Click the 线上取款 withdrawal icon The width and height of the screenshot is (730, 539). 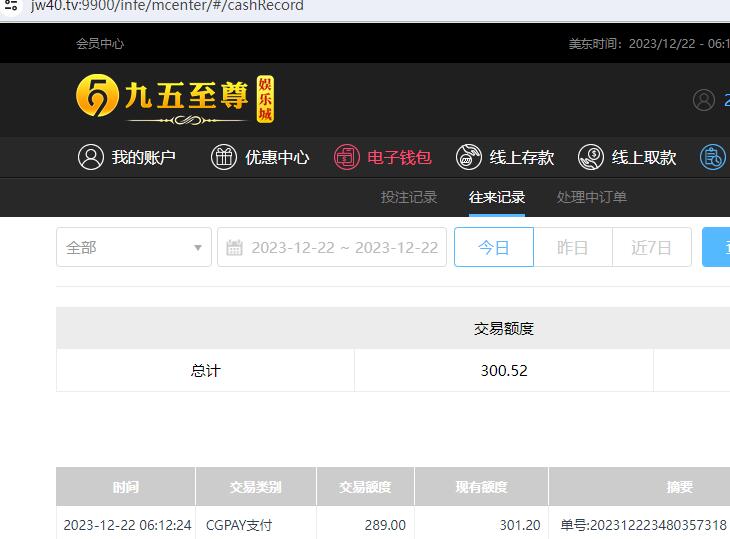[591, 157]
